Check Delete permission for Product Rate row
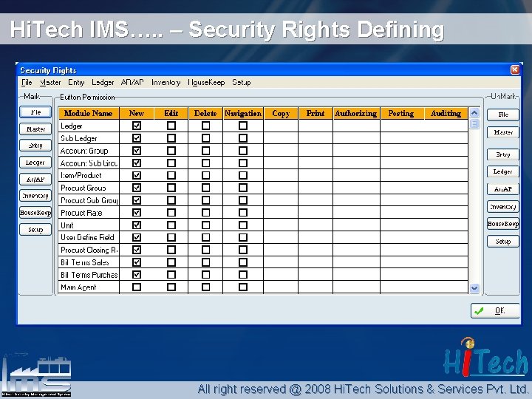The height and width of the screenshot is (399, 532). [x=205, y=213]
